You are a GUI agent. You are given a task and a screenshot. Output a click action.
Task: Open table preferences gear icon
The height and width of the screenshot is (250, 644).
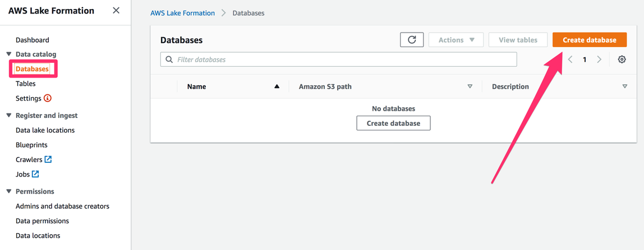[x=622, y=60]
